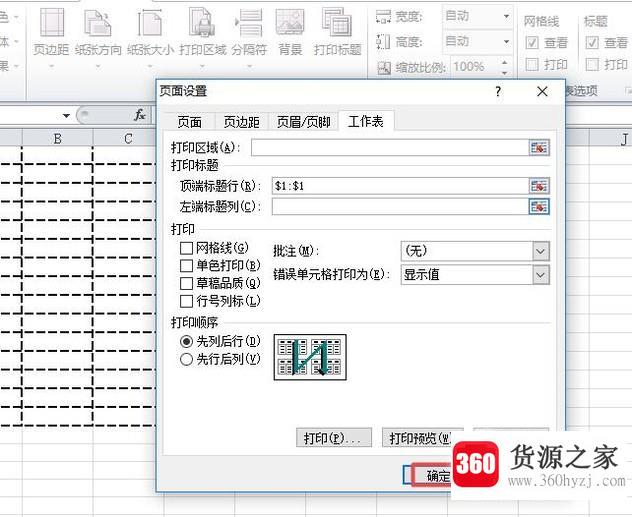Click the 左端标题列(C) input field

(400, 207)
